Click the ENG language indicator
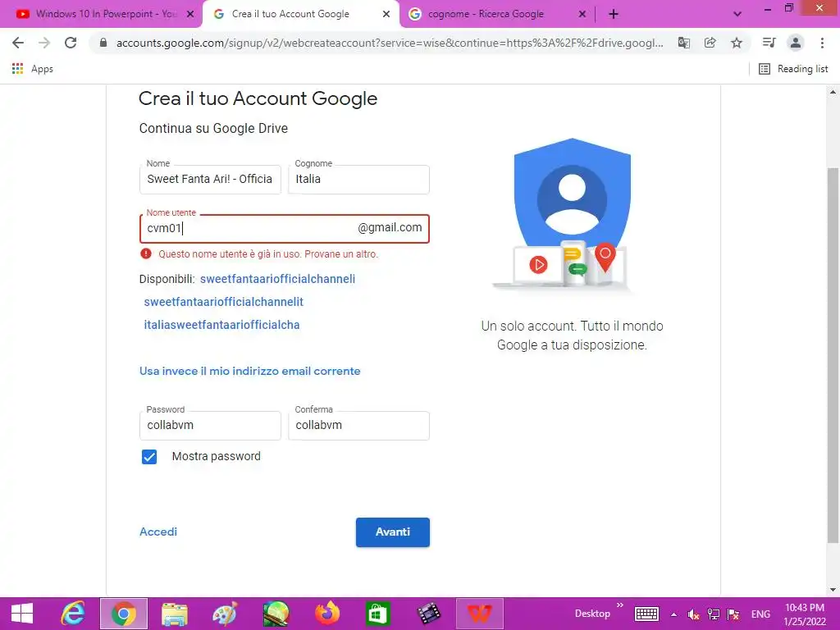The height and width of the screenshot is (630, 840). coord(760,614)
